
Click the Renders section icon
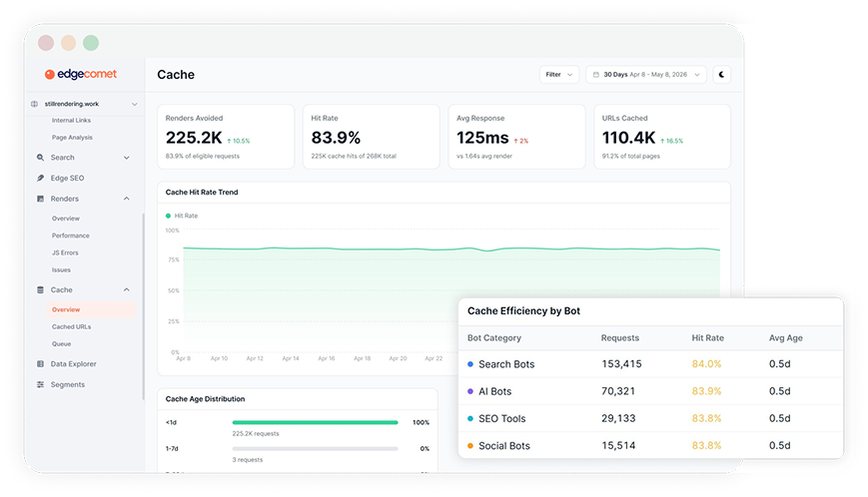click(40, 199)
